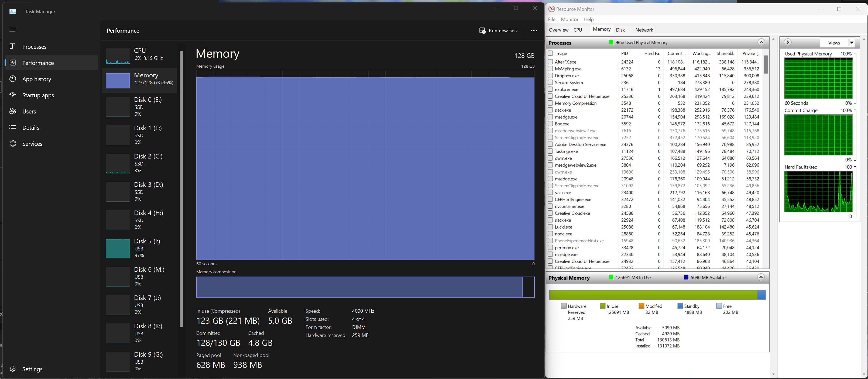Viewport: 868px width, 379px height.
Task: Open the hamburger navigation menu
Action: point(12,30)
